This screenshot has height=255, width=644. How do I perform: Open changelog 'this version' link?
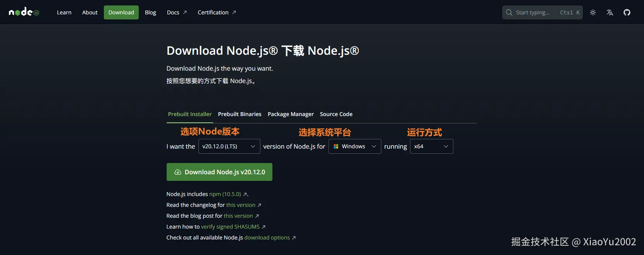(x=241, y=205)
